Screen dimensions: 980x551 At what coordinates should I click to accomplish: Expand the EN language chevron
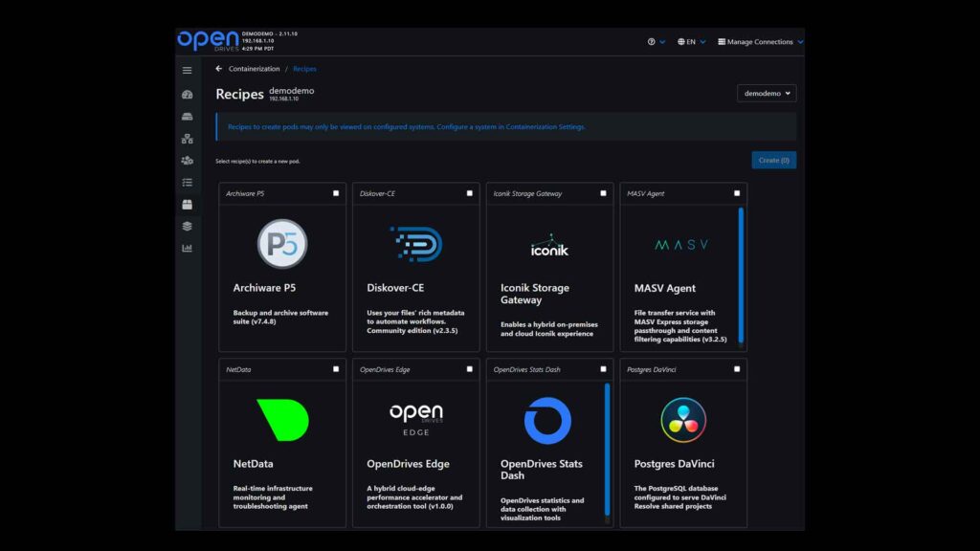coord(702,42)
